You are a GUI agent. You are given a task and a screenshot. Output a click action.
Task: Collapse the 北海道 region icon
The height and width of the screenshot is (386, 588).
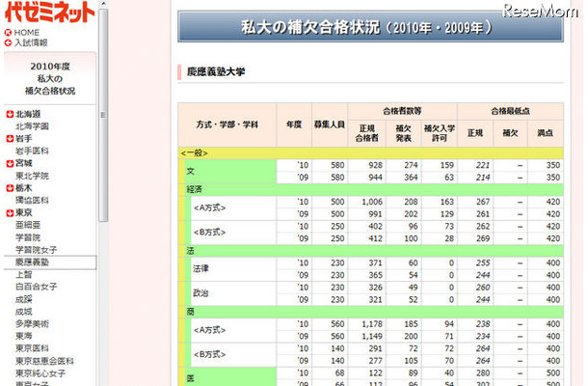11,114
